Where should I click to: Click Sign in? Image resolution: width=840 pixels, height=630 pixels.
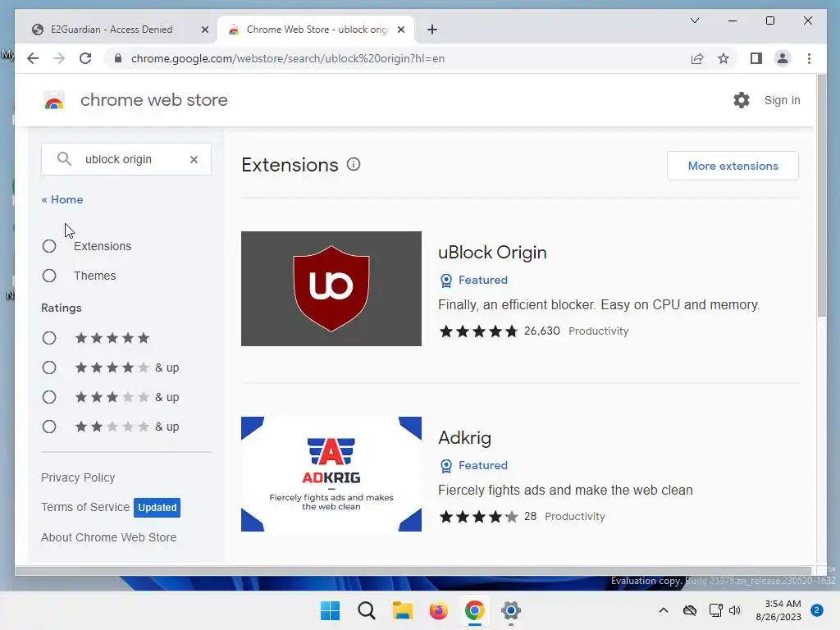point(782,100)
